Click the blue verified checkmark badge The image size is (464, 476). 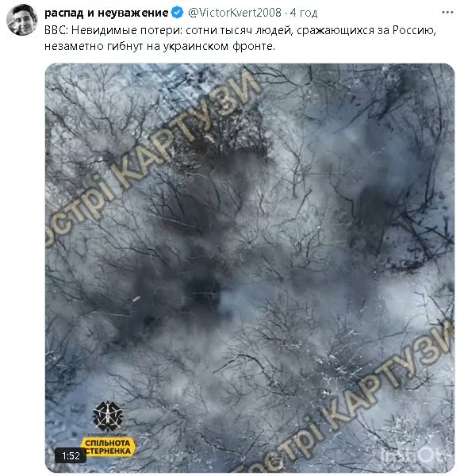pyautogui.click(x=177, y=13)
